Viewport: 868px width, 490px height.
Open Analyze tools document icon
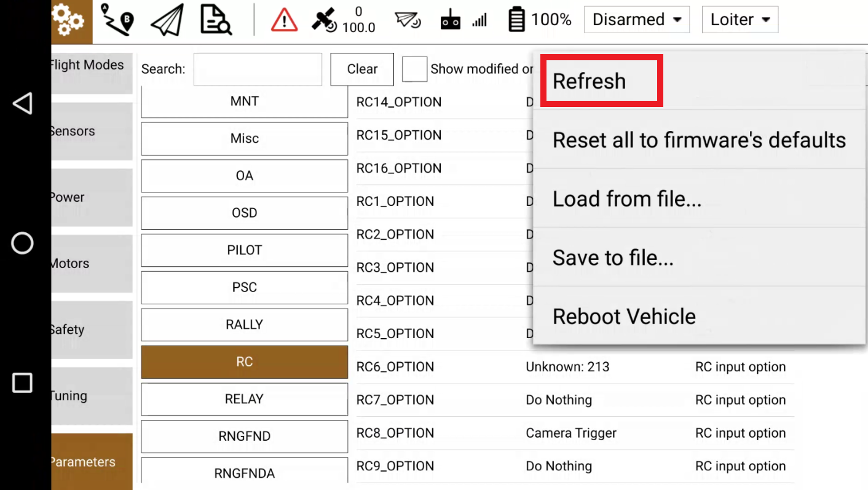215,20
